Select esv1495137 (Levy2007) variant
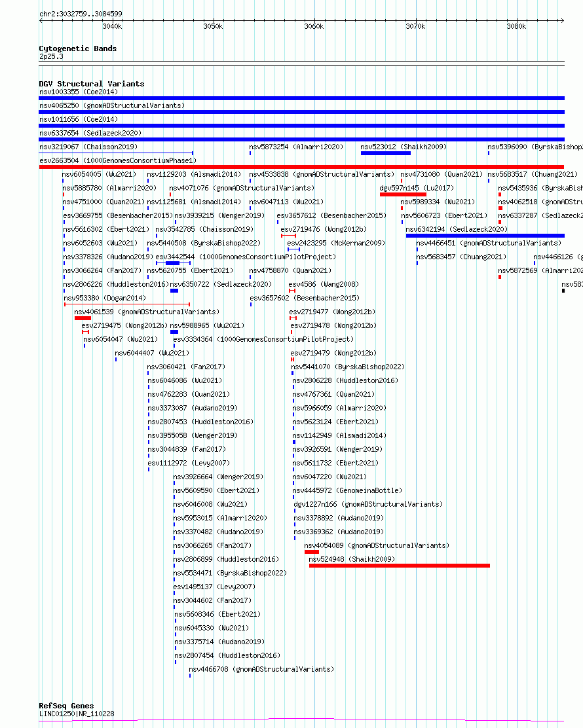 tap(214, 587)
